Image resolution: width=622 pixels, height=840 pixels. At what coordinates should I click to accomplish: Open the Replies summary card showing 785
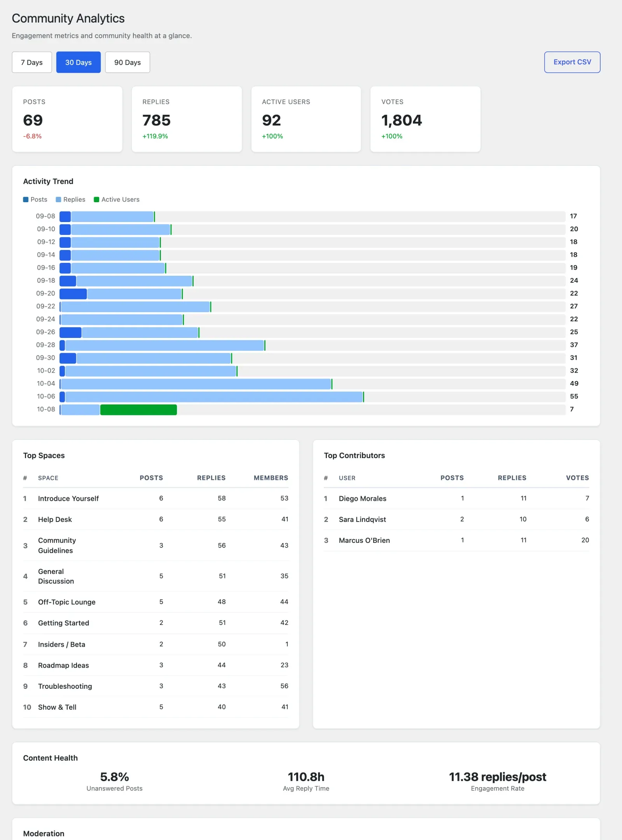coord(187,119)
